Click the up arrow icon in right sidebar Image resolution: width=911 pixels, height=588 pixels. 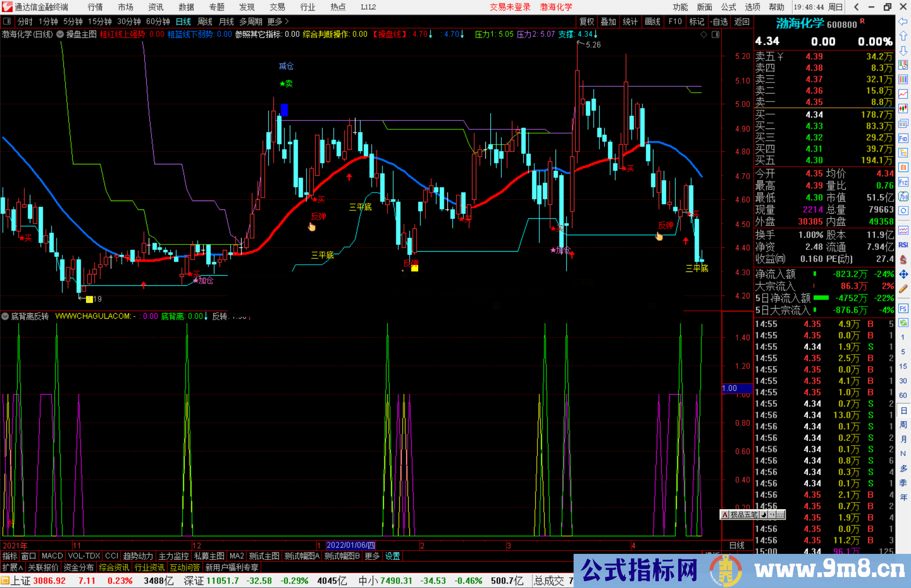tap(903, 36)
